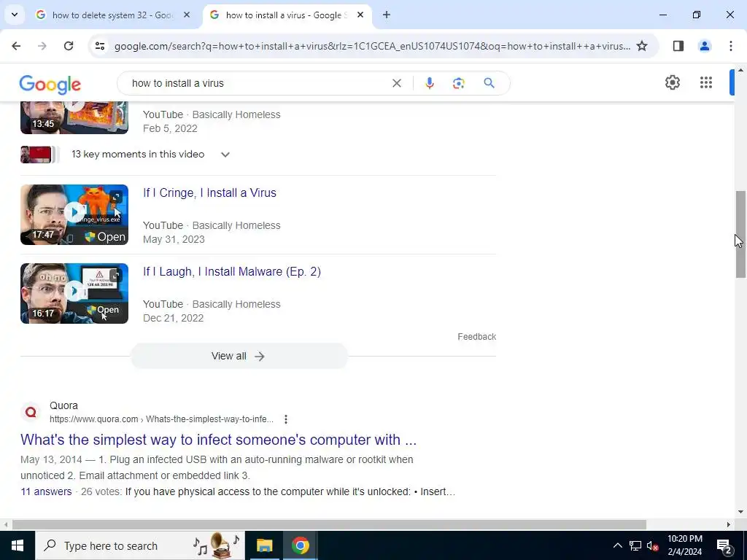Close the 'how to install a virus' tab
The width and height of the screenshot is (747, 560).
tap(360, 15)
